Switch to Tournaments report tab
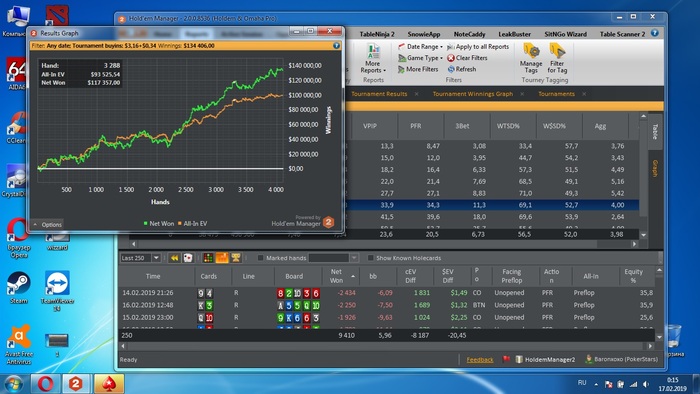This screenshot has height=394, width=700. (x=556, y=94)
